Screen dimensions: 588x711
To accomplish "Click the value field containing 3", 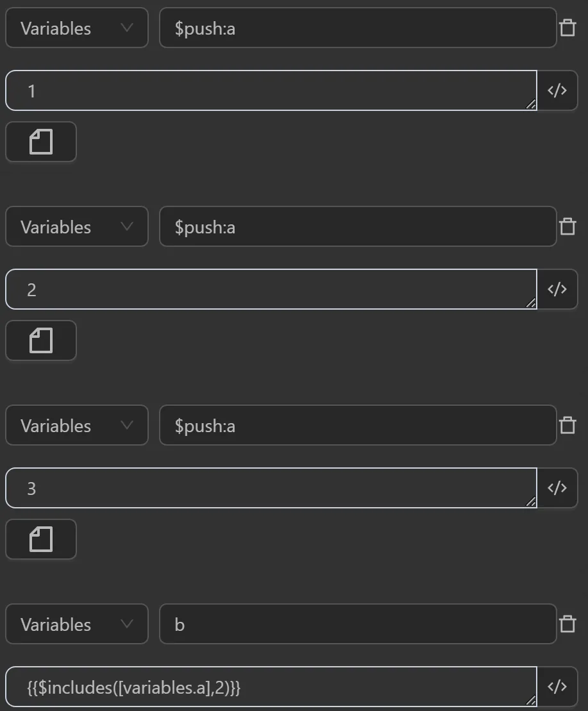I will click(x=271, y=488).
